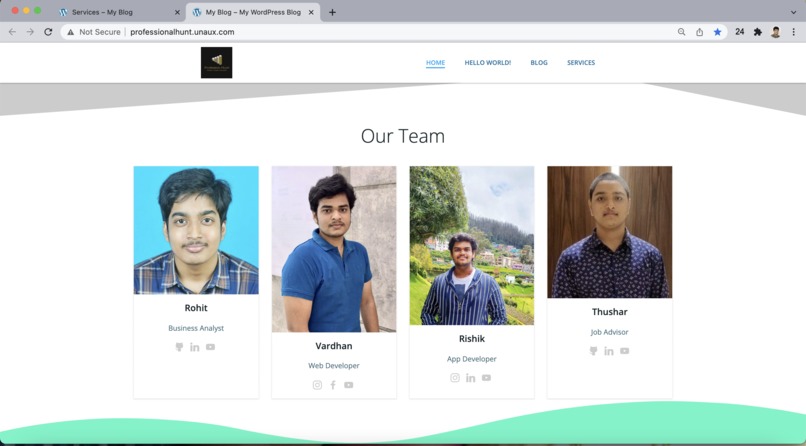This screenshot has height=446, width=806.
Task: Click the Not Secure warning icon
Action: coord(70,32)
